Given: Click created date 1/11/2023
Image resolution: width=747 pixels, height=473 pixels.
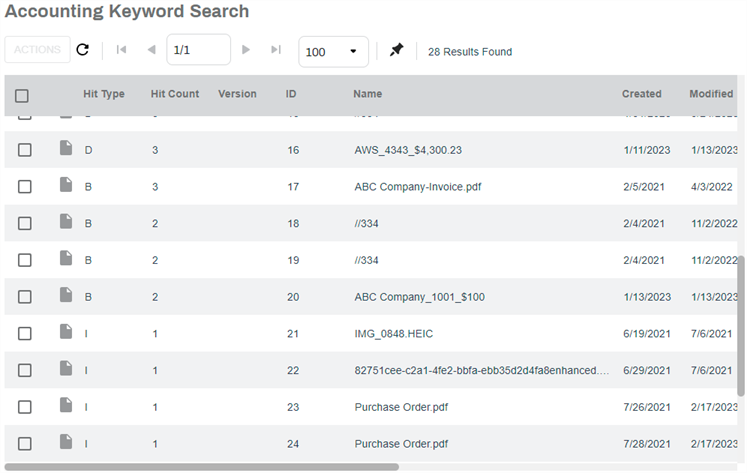Looking at the screenshot, I should click(x=647, y=150).
